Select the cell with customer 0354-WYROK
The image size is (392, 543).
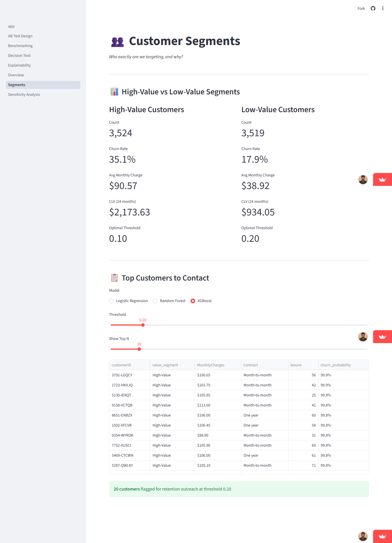click(130, 435)
